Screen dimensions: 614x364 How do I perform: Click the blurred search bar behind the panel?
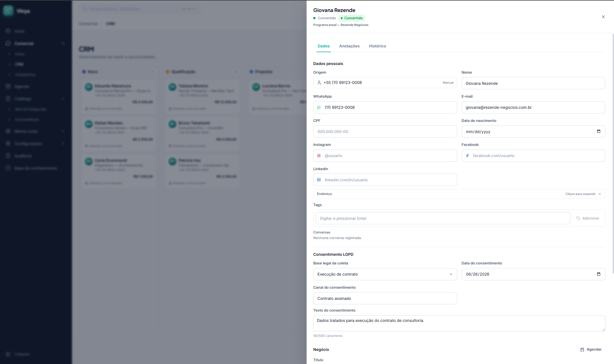[140, 9]
